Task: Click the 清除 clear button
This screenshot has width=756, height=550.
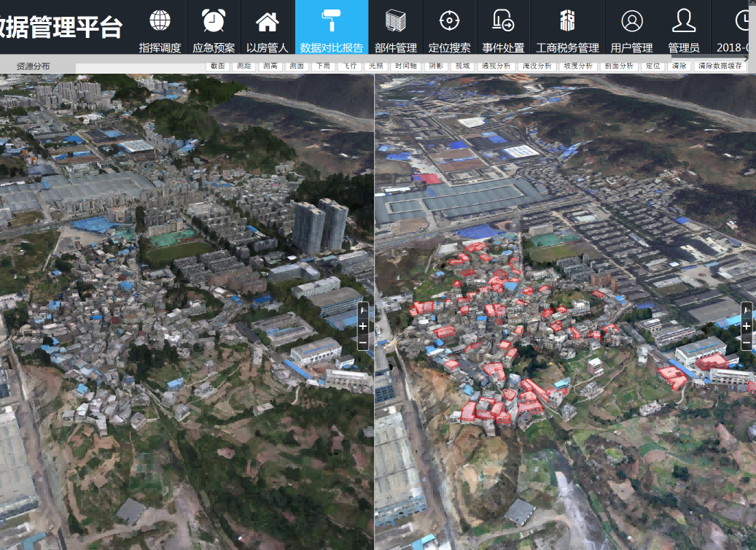Action: (679, 66)
